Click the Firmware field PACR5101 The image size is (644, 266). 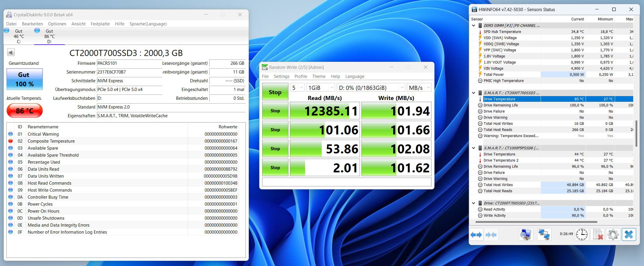pos(129,63)
